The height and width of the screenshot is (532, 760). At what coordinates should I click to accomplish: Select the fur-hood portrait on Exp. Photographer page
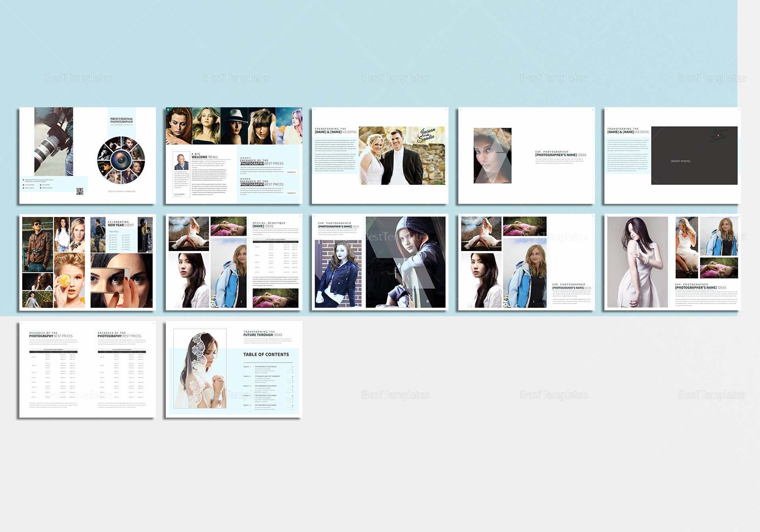tap(492, 156)
